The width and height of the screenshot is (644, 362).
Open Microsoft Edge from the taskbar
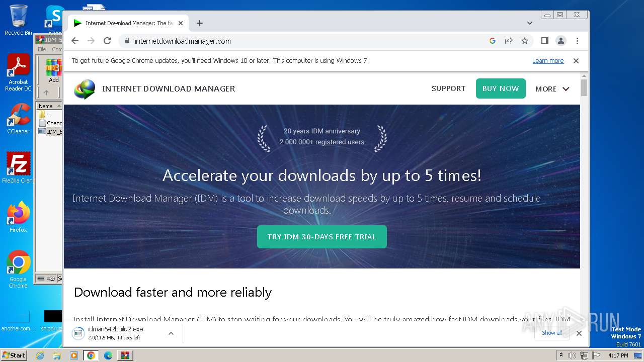tap(108, 355)
